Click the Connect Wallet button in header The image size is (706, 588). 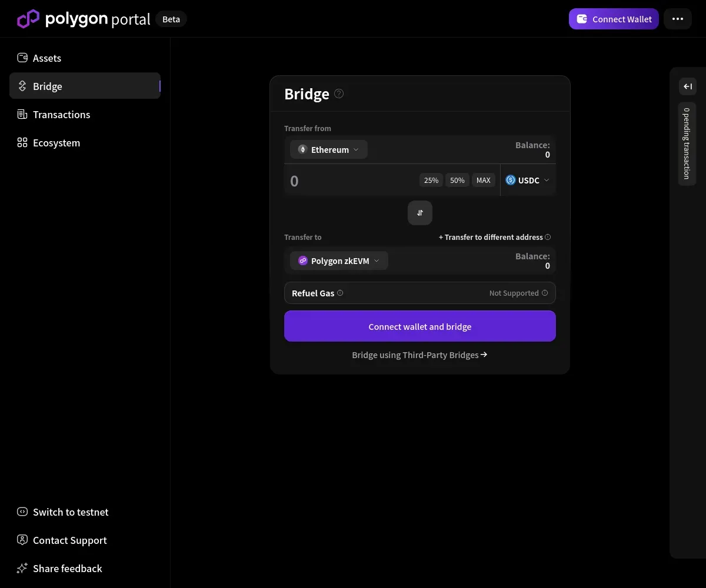coord(614,19)
